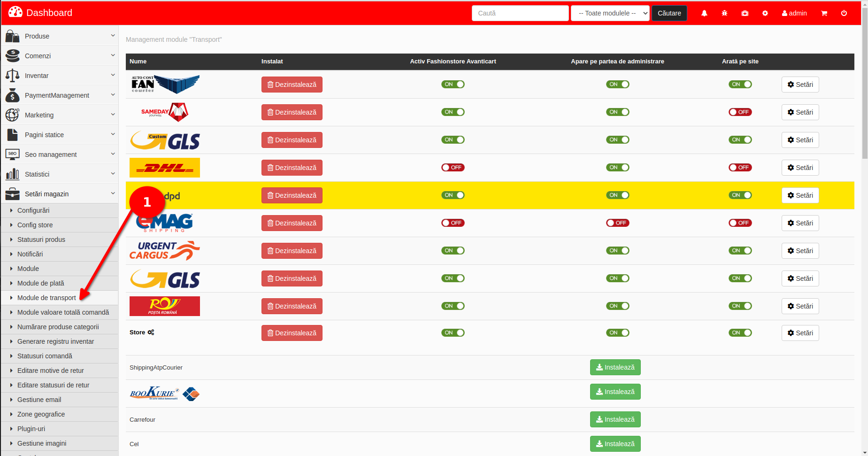Click the Comenzi coins icon

pyautogui.click(x=13, y=56)
